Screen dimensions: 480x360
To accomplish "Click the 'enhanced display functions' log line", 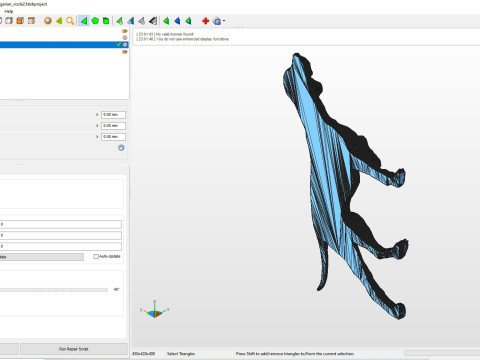I will click(182, 39).
